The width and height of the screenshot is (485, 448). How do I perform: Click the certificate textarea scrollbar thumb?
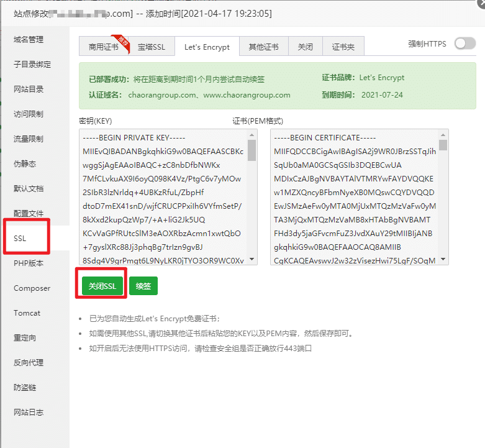pos(443,145)
